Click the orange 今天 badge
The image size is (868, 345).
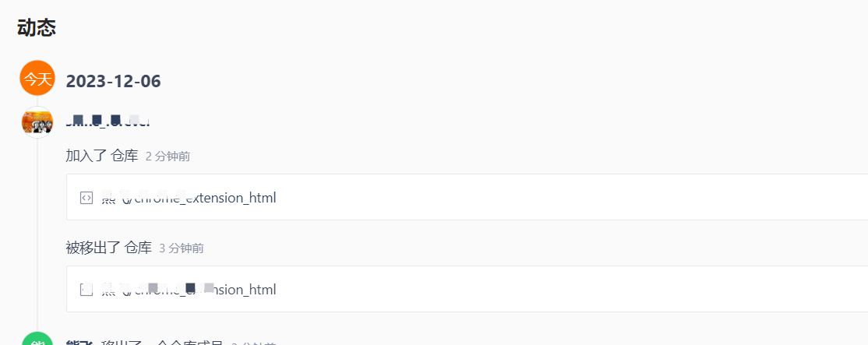(37, 78)
